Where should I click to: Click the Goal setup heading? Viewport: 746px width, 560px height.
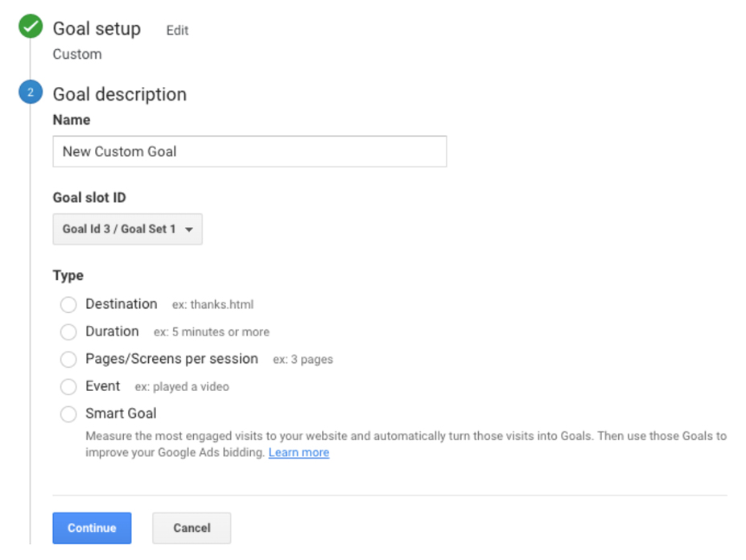(97, 28)
